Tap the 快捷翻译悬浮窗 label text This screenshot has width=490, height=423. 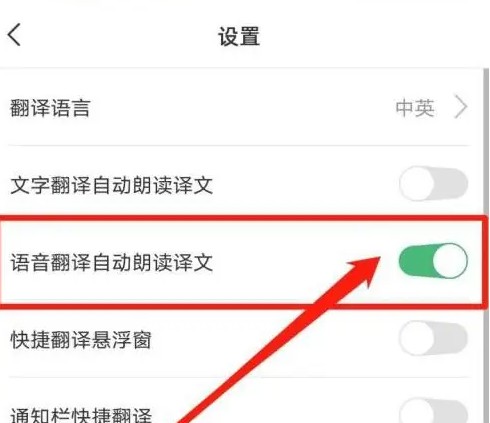click(x=81, y=340)
